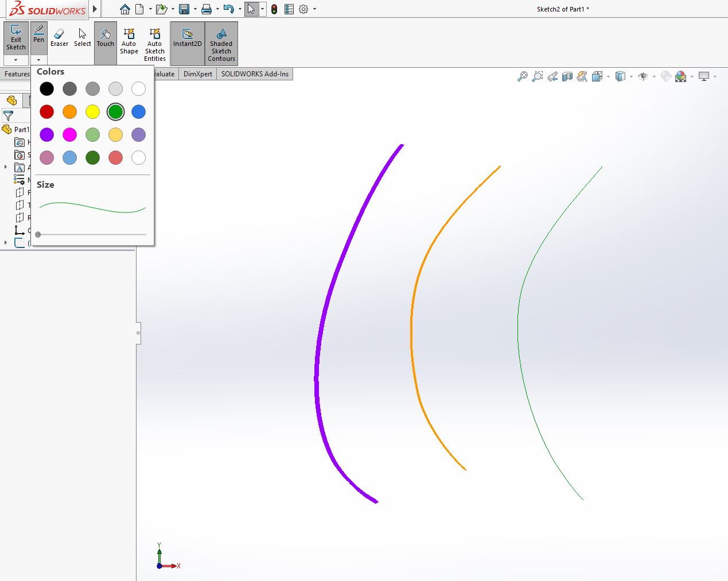
Task: Click the filter funnel icon
Action: click(x=8, y=115)
